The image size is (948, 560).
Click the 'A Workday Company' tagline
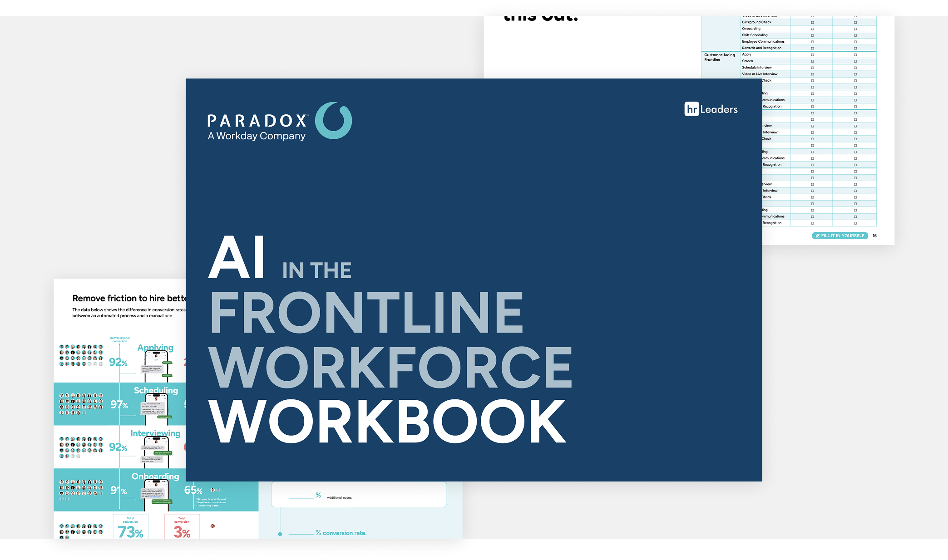pyautogui.click(x=257, y=136)
